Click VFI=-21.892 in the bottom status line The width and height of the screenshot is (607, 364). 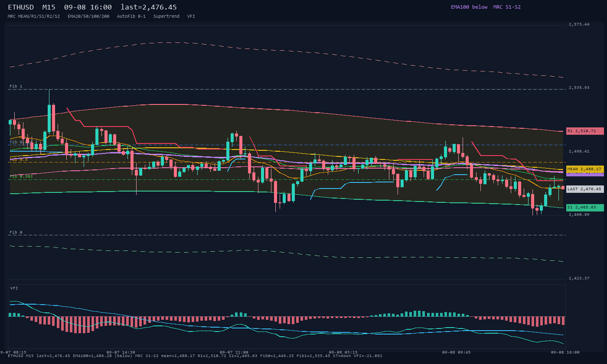click(369, 356)
